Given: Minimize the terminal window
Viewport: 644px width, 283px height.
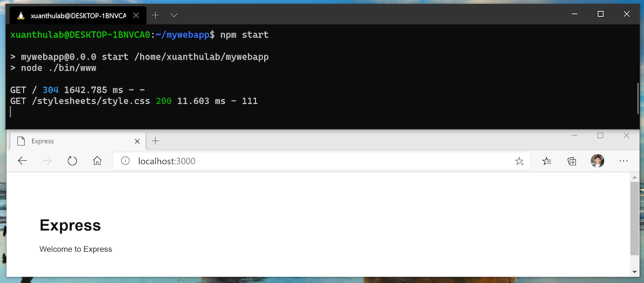Looking at the screenshot, I should click(575, 14).
